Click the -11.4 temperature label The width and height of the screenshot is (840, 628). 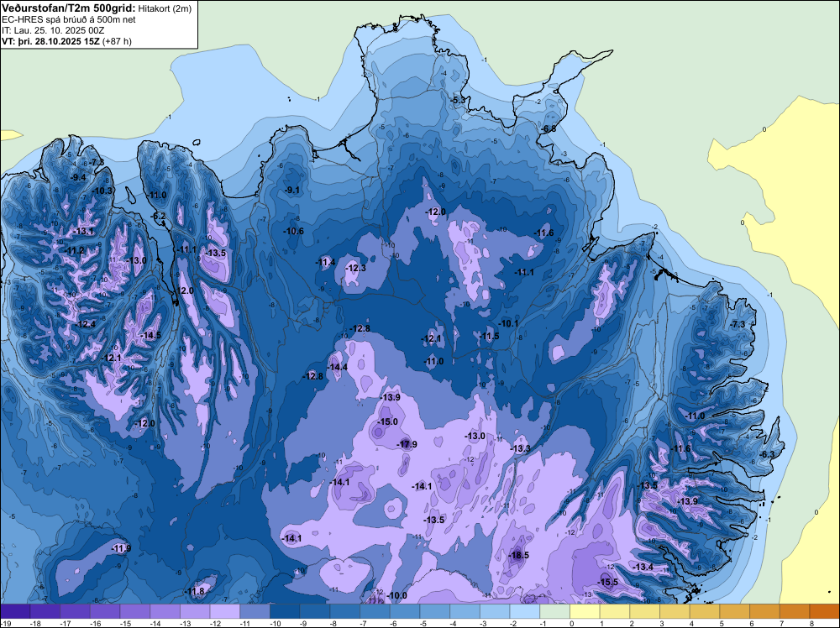(x=324, y=262)
